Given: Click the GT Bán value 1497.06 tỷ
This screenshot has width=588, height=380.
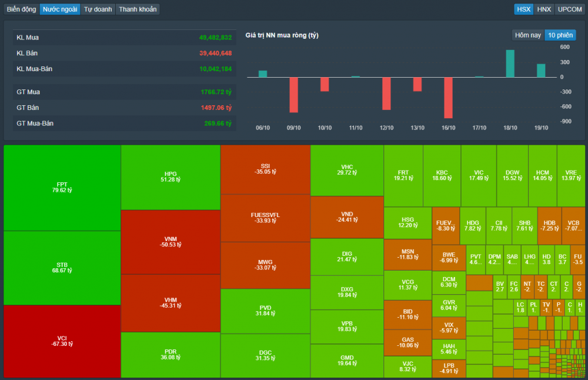Looking at the screenshot, I should tap(216, 108).
